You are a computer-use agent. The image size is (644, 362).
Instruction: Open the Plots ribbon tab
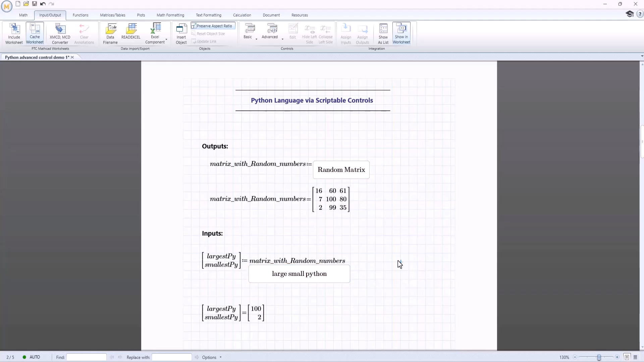141,15
